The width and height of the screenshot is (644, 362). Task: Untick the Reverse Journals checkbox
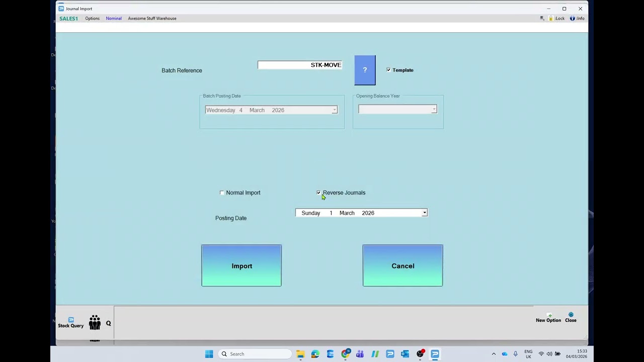tap(318, 193)
